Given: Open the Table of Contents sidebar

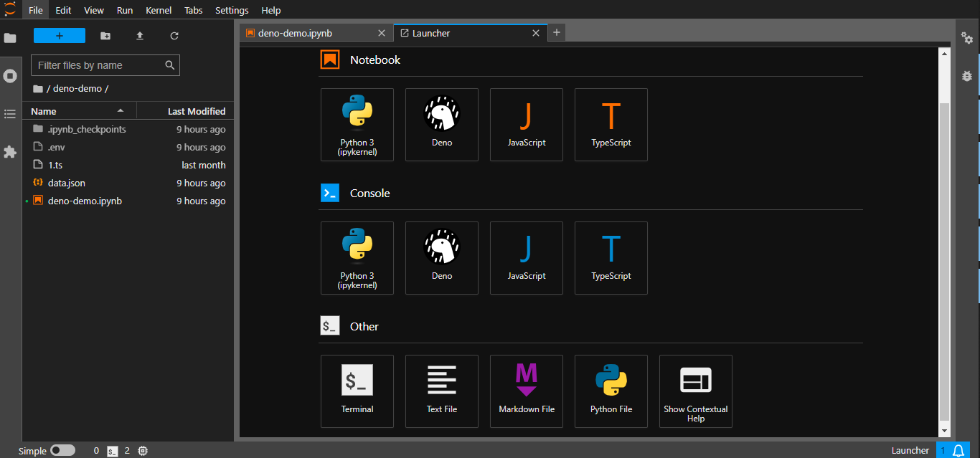Looking at the screenshot, I should [10, 114].
